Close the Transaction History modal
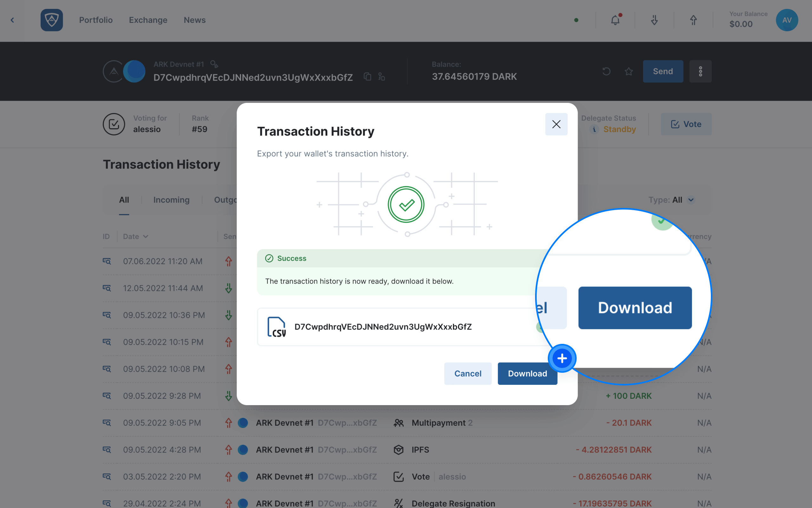The height and width of the screenshot is (508, 812). tap(556, 124)
